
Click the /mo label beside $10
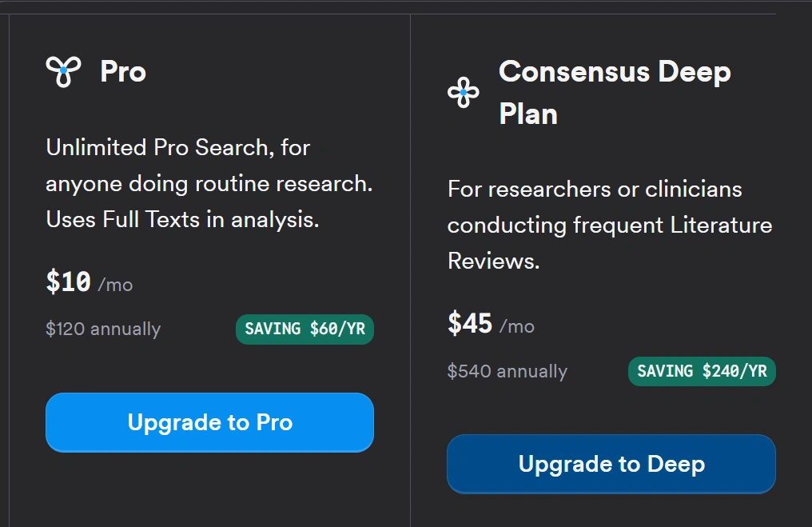coord(115,285)
